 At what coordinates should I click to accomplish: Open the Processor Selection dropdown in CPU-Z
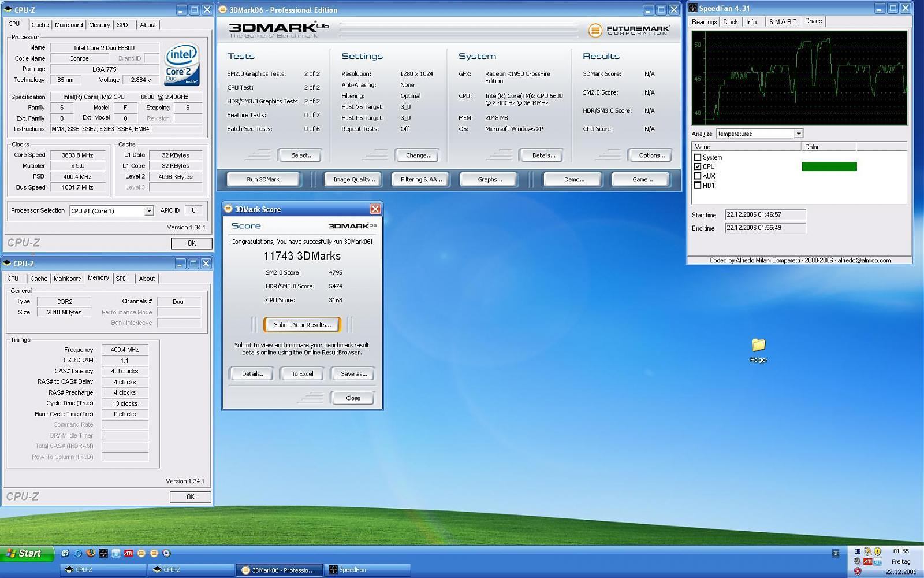[x=148, y=211]
